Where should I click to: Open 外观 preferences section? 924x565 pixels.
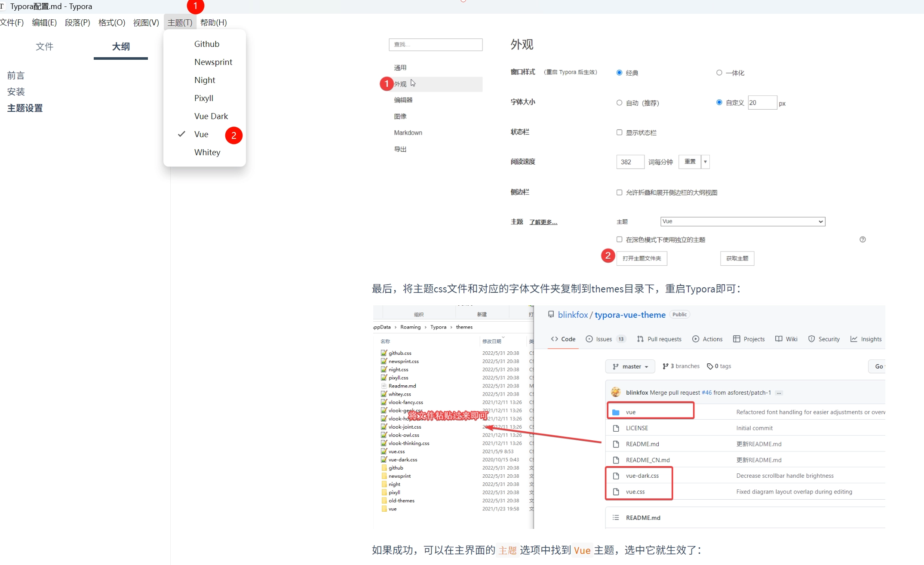435,84
